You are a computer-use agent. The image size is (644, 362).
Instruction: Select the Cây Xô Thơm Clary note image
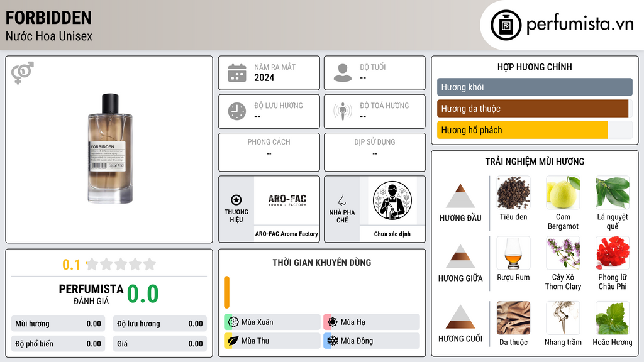tap(563, 253)
